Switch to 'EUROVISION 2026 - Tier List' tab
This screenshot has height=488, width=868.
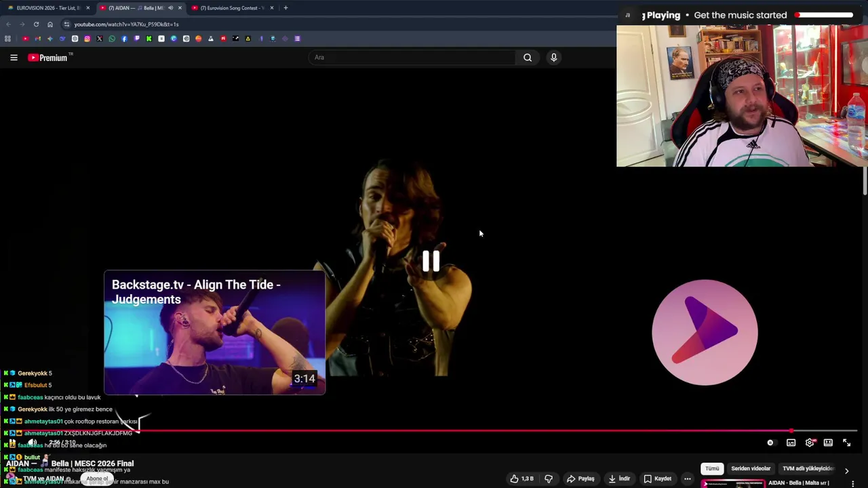pos(47,7)
